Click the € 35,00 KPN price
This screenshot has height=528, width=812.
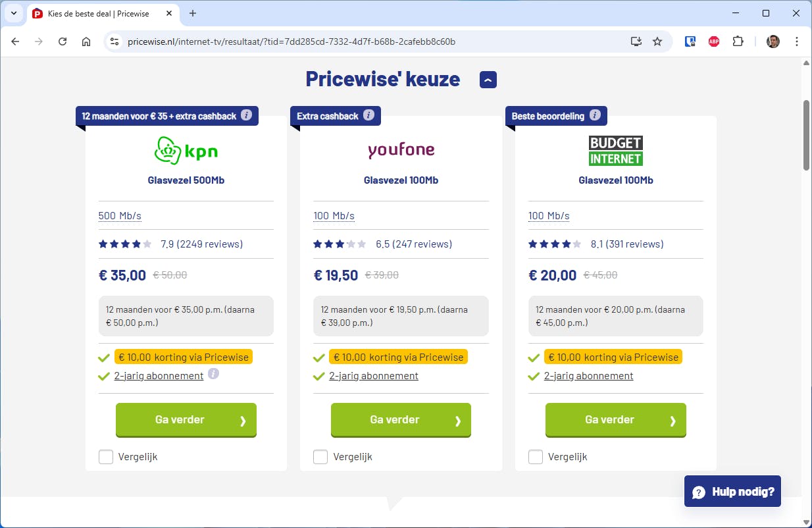click(x=122, y=275)
